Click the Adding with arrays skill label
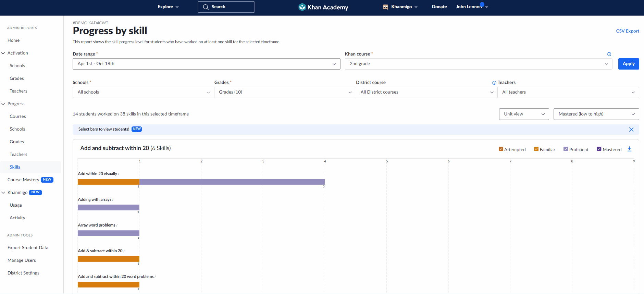This screenshot has height=294, width=644. coord(95,199)
